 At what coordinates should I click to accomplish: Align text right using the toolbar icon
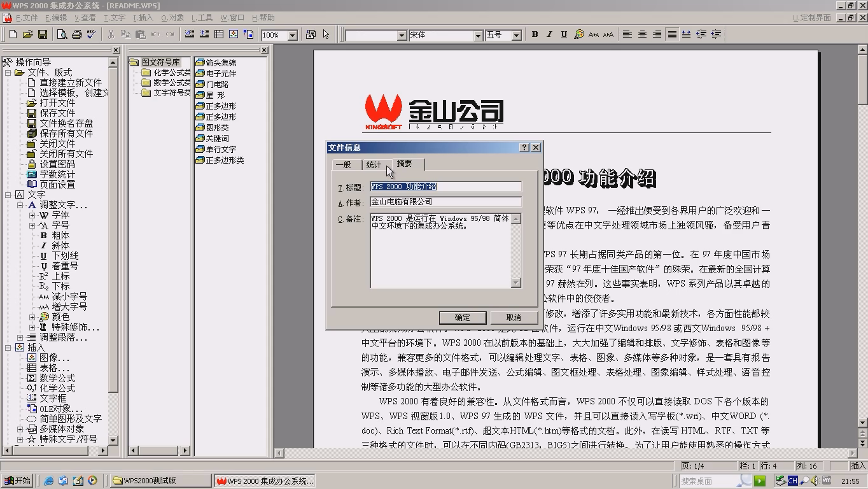[x=657, y=34]
